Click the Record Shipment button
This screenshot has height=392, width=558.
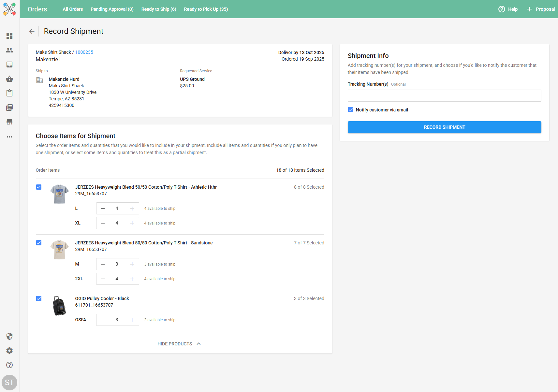tap(444, 127)
